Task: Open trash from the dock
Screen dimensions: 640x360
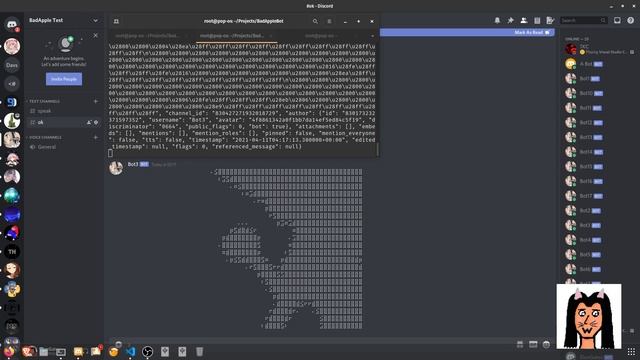Action: coord(199,351)
